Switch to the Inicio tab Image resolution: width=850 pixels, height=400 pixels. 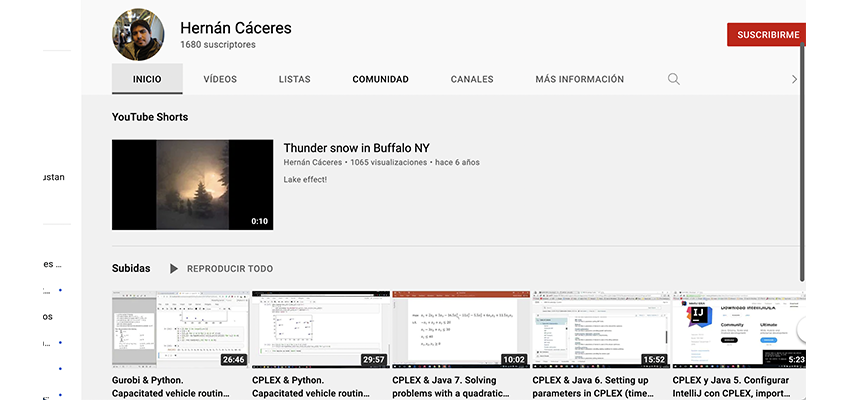[x=147, y=79]
